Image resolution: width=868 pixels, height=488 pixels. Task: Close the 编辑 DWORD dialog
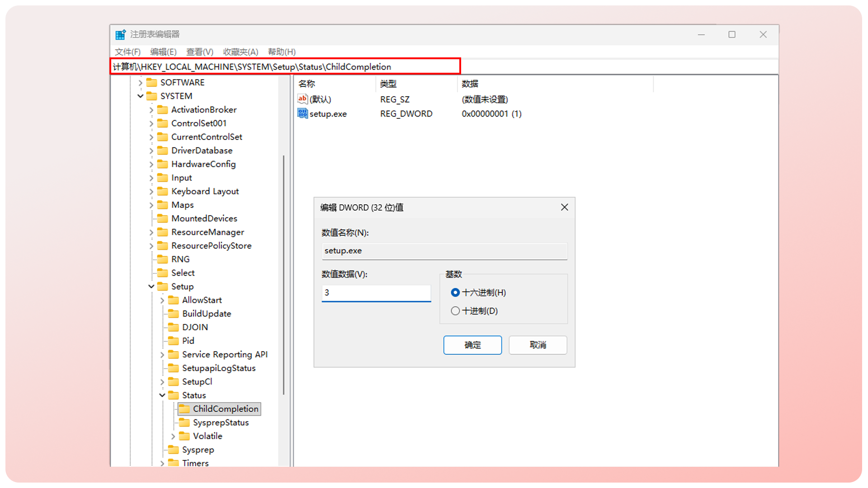[565, 207]
